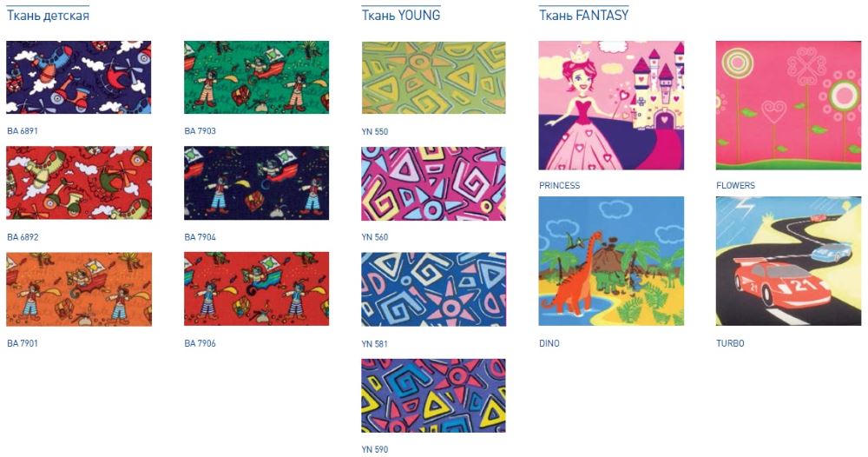Select the YN 560 pink geometric swatch
The image size is (868, 457).
(433, 183)
